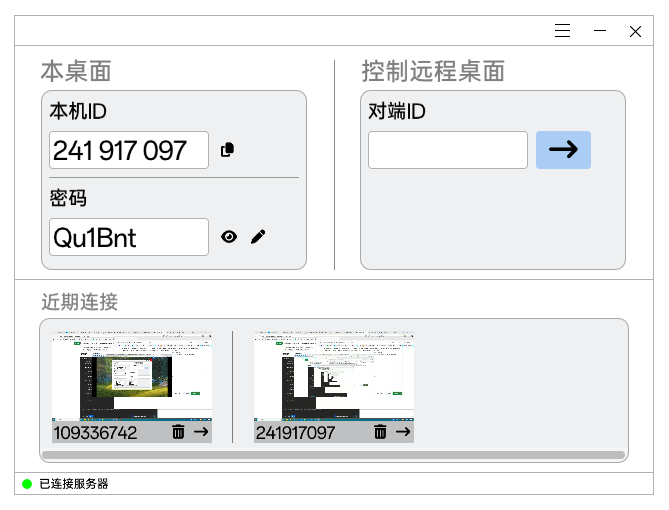Click the 241917097 ID label text
The width and height of the screenshot is (669, 510).
pyautogui.click(x=296, y=433)
